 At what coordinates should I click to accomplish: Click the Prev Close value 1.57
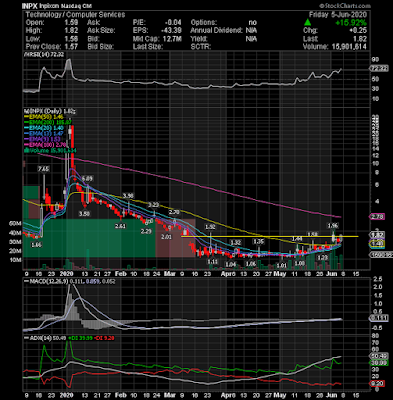click(71, 47)
